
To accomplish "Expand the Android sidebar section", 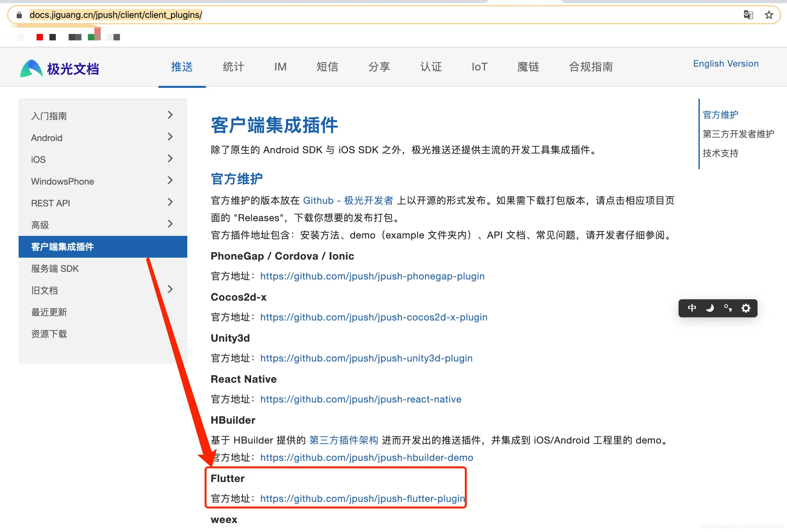I will coord(170,137).
